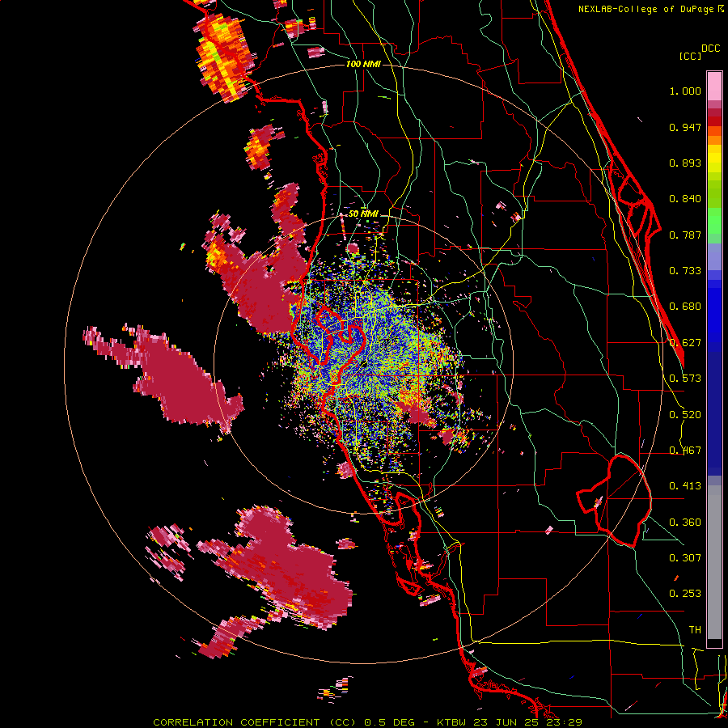
Task: Select the 0.840 scale value
Action: [685, 199]
